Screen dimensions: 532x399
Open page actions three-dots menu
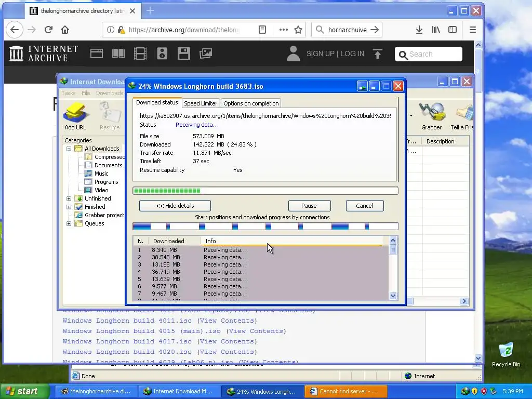[283, 30]
